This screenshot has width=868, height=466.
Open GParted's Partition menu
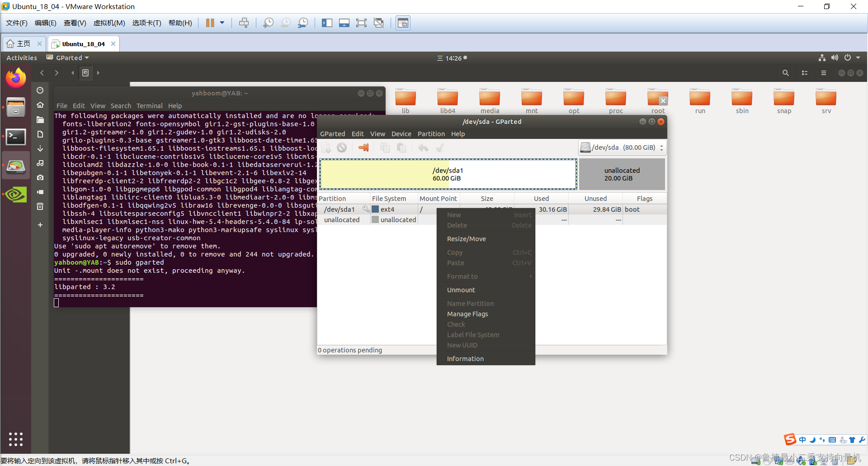click(431, 134)
